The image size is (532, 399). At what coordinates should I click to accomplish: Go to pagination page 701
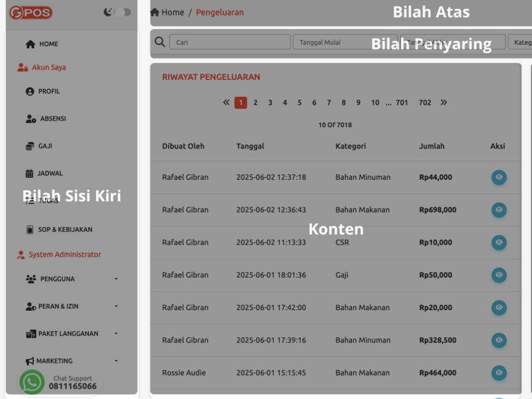point(402,103)
